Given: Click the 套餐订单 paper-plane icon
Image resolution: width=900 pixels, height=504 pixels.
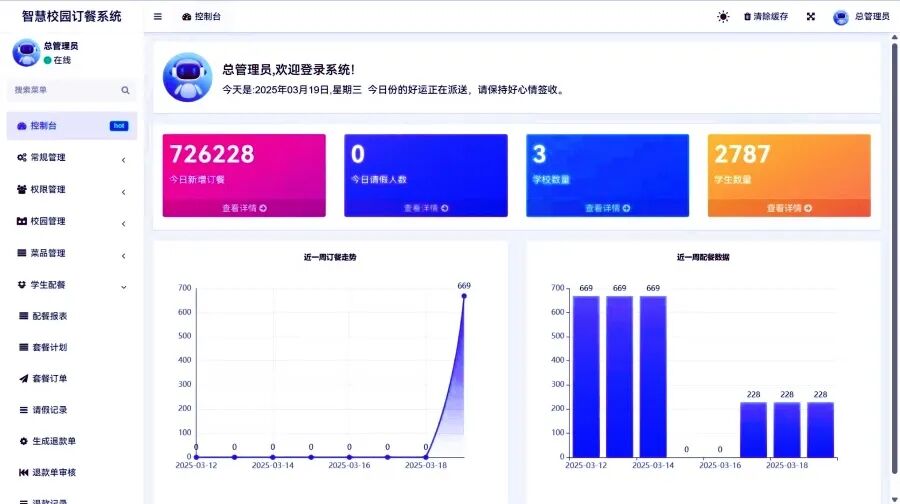Looking at the screenshot, I should 24,378.
